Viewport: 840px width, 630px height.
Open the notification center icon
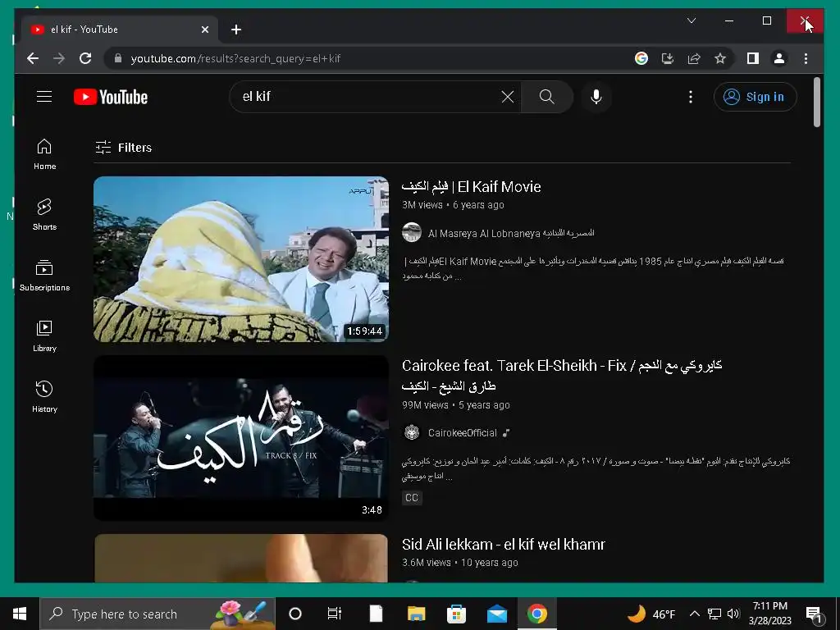point(814,614)
